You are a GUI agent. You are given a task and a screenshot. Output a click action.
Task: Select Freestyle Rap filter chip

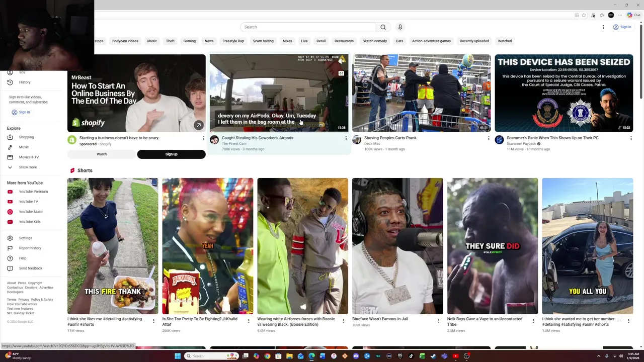pos(233,41)
